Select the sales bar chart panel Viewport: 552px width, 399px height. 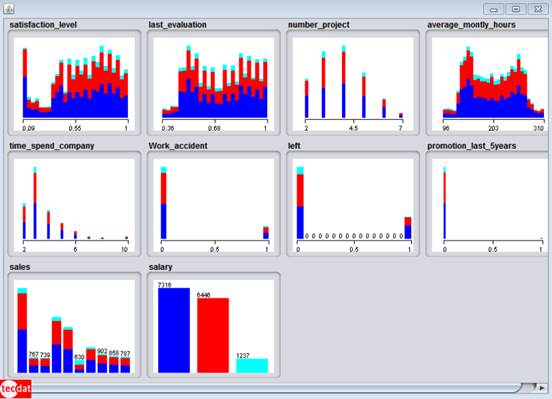[74, 325]
